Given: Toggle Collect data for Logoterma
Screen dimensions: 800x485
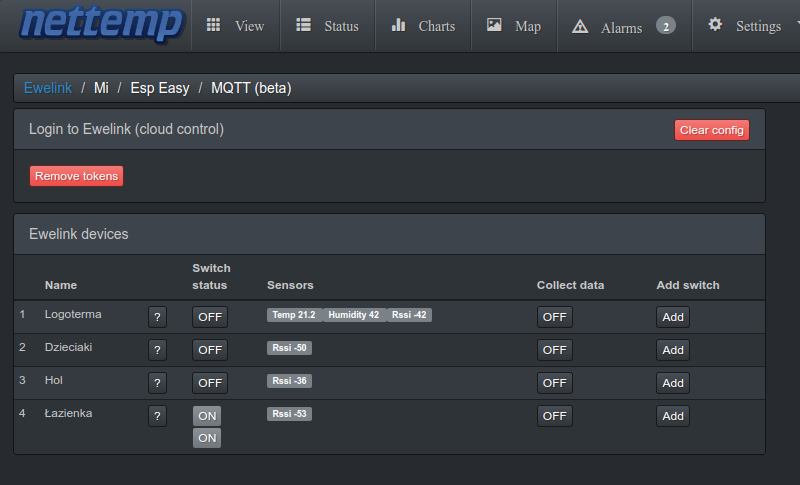Looking at the screenshot, I should click(555, 317).
